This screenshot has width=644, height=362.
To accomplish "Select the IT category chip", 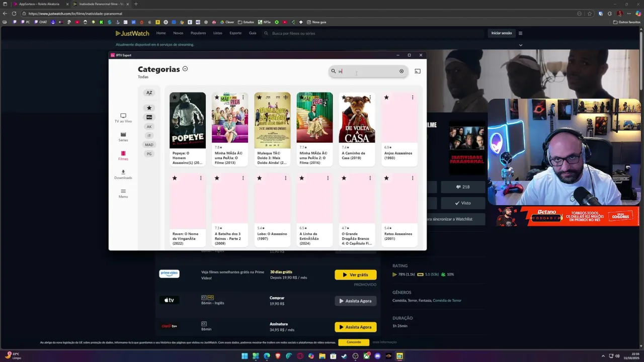I will coord(149,136).
